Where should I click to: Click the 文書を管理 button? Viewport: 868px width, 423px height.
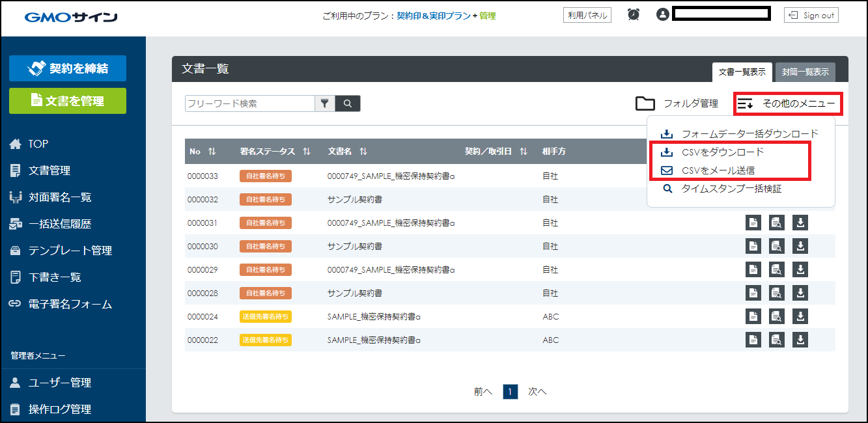click(68, 101)
